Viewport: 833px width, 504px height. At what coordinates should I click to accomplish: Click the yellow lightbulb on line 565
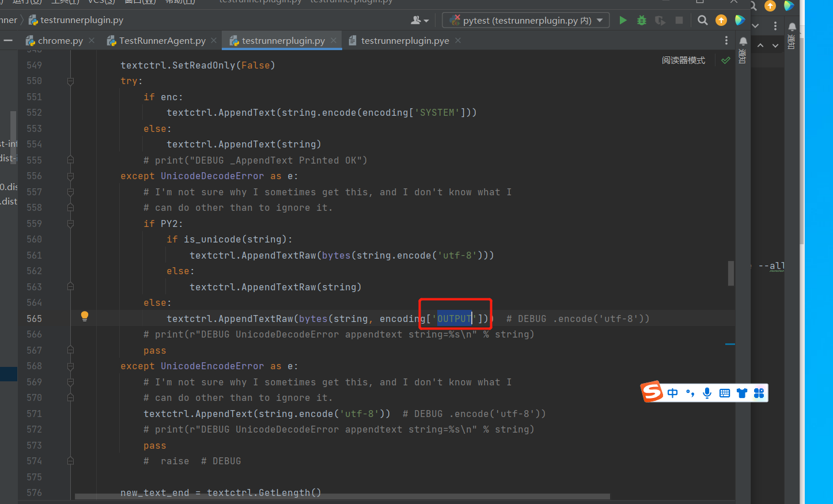[x=85, y=316]
